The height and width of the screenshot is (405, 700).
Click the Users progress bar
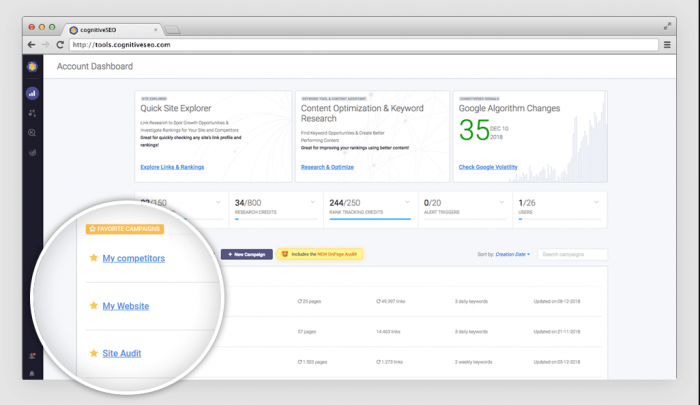click(x=560, y=219)
